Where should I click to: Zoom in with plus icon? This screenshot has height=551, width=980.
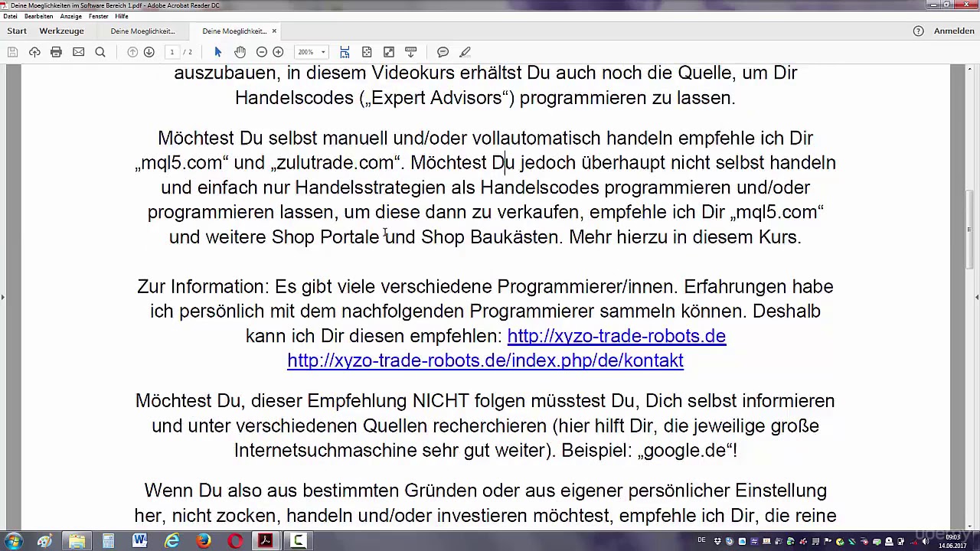click(x=278, y=52)
